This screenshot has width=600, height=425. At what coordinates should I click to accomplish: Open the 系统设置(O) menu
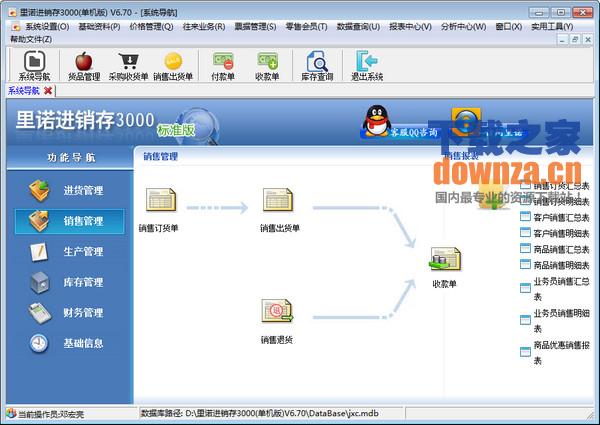click(47, 26)
